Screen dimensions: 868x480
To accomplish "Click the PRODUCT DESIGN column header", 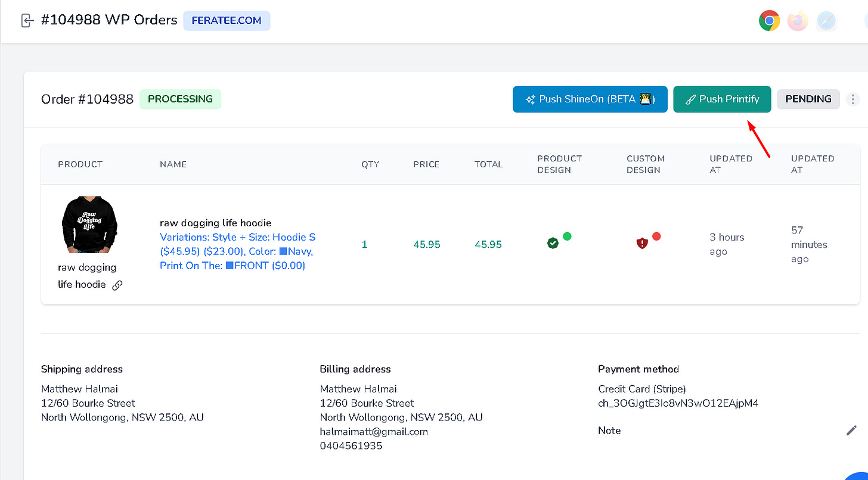I will 560,164.
